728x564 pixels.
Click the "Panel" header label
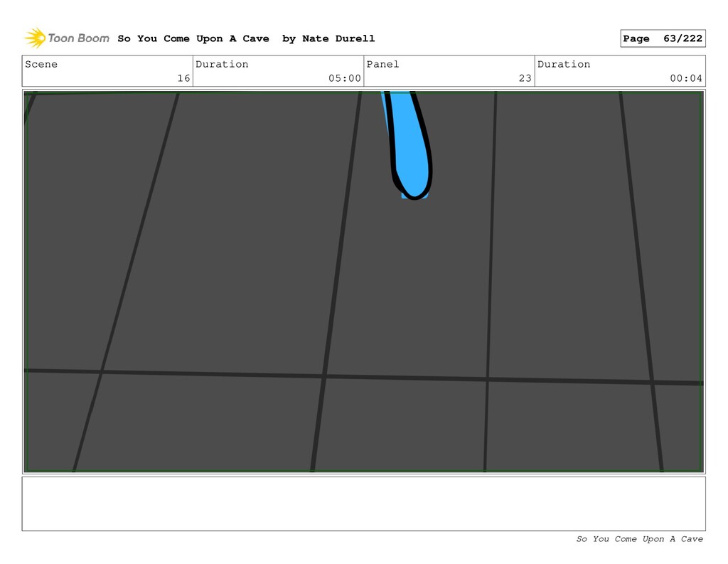click(382, 64)
